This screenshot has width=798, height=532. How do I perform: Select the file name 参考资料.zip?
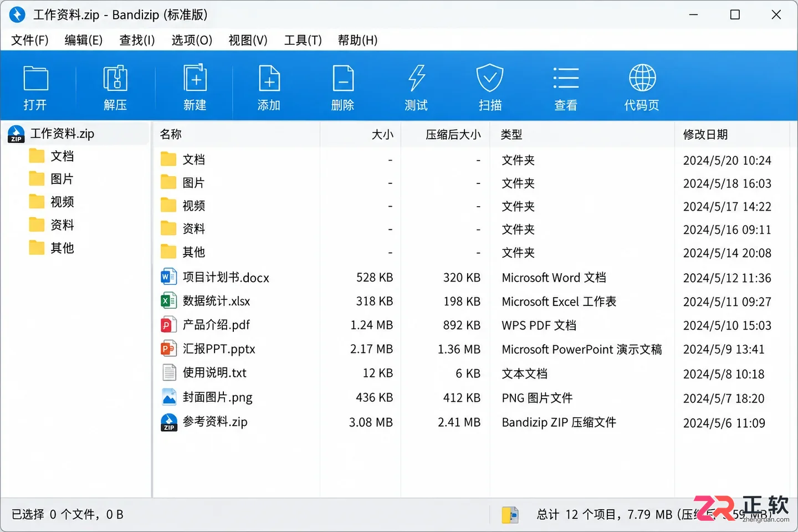tap(215, 422)
